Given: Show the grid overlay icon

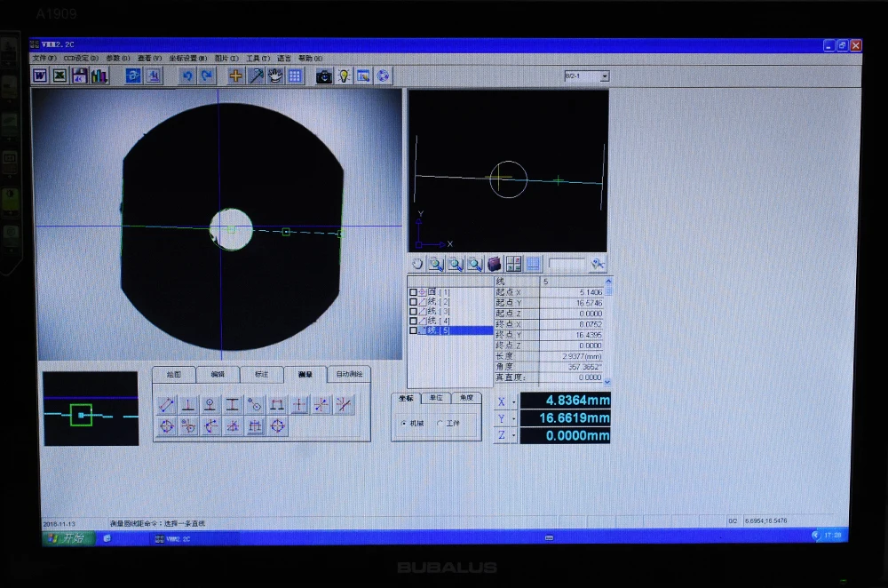Looking at the screenshot, I should coord(295,75).
